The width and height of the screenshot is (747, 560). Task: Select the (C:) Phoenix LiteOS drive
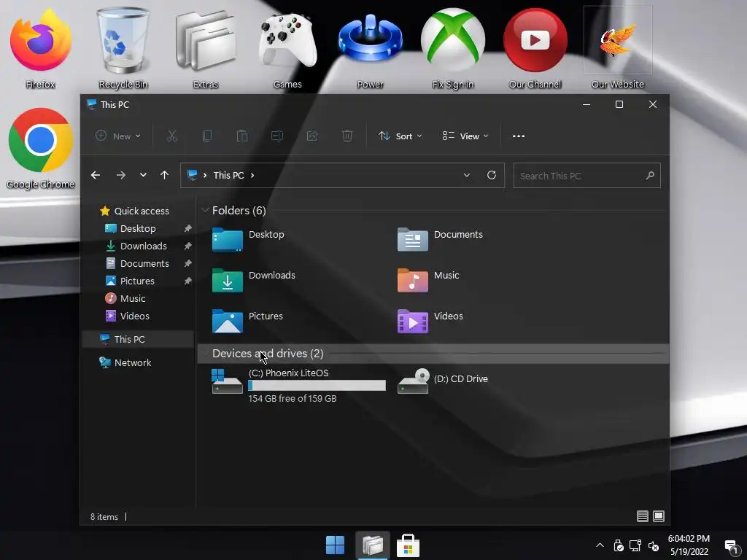(298, 385)
